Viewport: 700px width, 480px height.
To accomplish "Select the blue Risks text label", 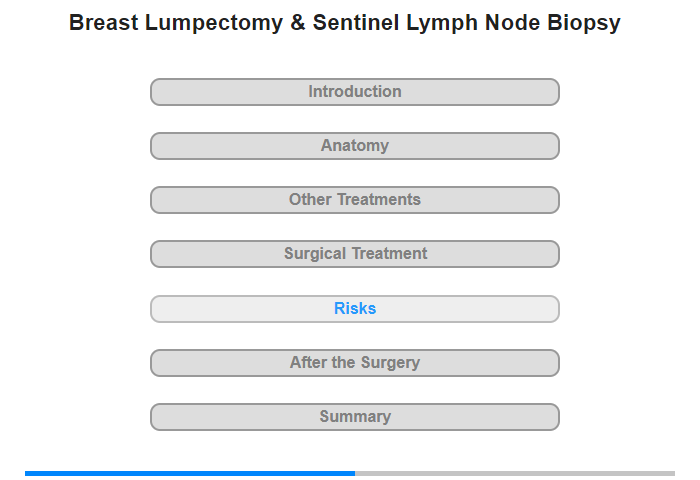I will pyautogui.click(x=355, y=309).
